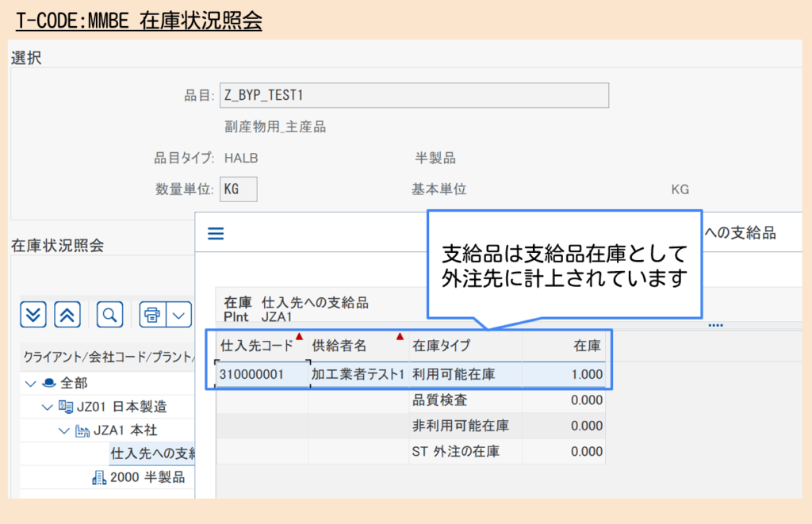The width and height of the screenshot is (812, 524).
Task: Click the company code icon beside JZ01 日本製造
Action: point(67,407)
